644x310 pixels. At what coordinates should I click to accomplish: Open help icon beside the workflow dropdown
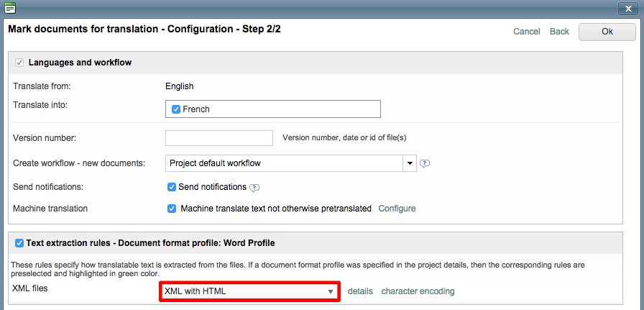pyautogui.click(x=425, y=164)
